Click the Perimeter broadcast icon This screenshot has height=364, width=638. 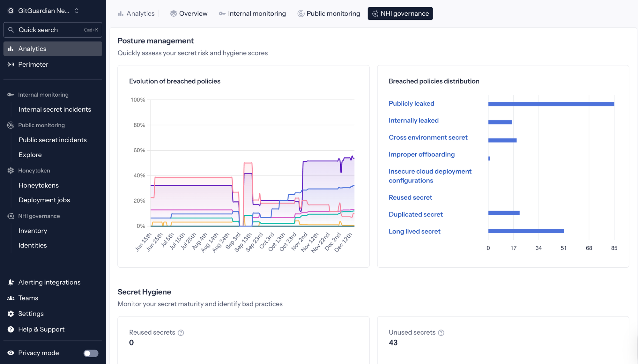point(11,64)
